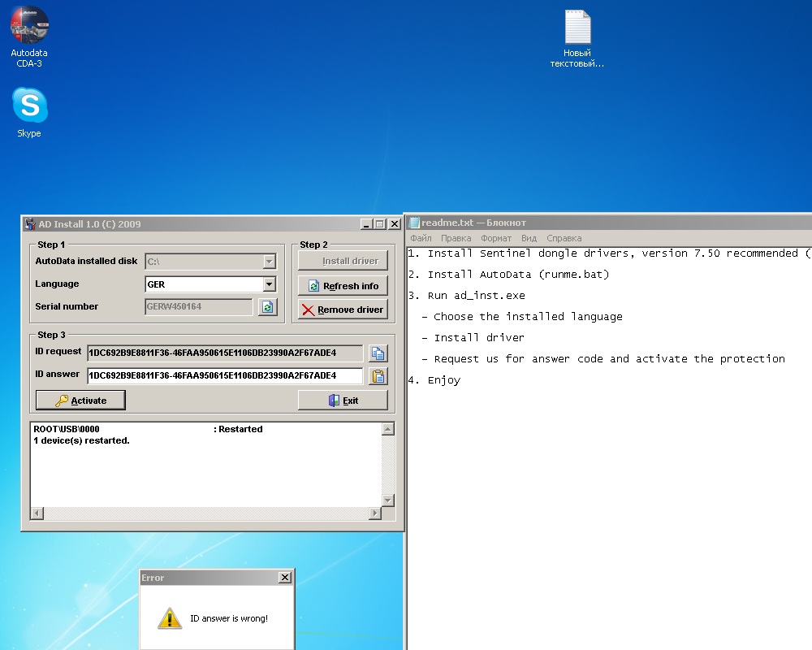The height and width of the screenshot is (650, 812).
Task: Open the Вид menu in Notepad
Action: (529, 238)
